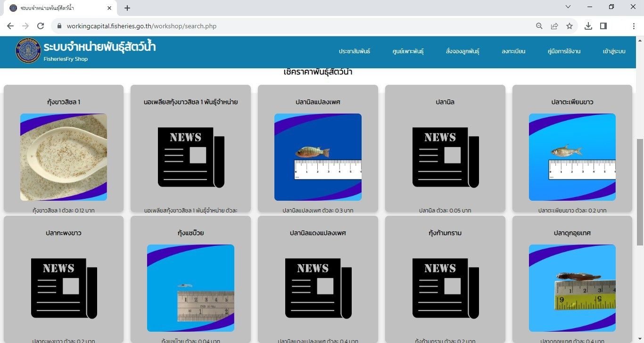This screenshot has height=343, width=644.
Task: Click เข้าสู่ระบบ to log in
Action: pos(614,51)
